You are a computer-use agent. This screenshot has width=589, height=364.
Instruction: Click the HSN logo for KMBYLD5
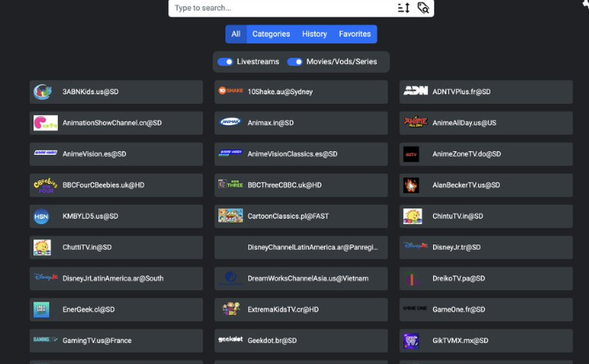pos(42,215)
